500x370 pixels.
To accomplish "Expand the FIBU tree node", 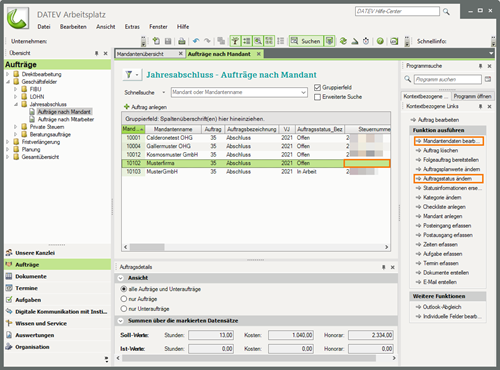I will coord(15,89).
